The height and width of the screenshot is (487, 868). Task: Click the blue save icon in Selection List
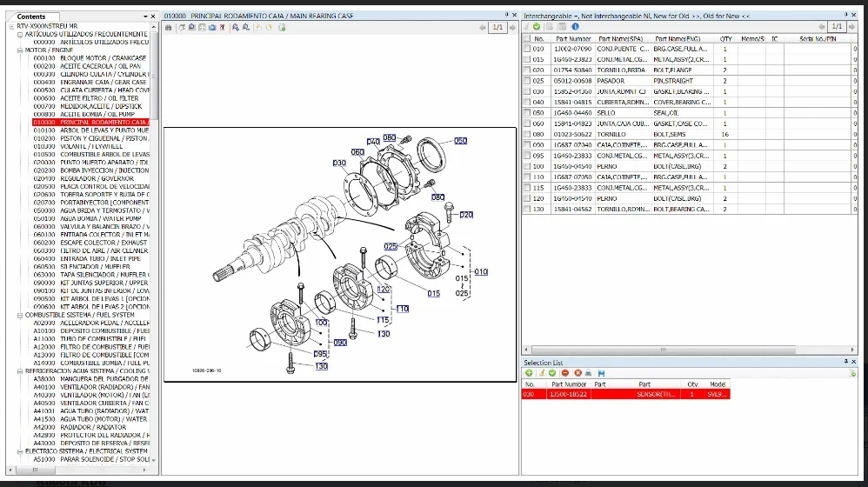click(602, 373)
